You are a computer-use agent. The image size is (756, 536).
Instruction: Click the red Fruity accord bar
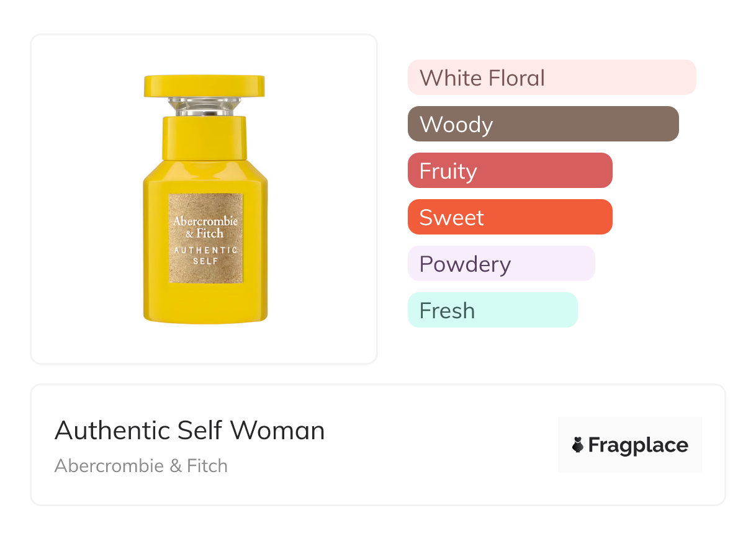tap(510, 171)
